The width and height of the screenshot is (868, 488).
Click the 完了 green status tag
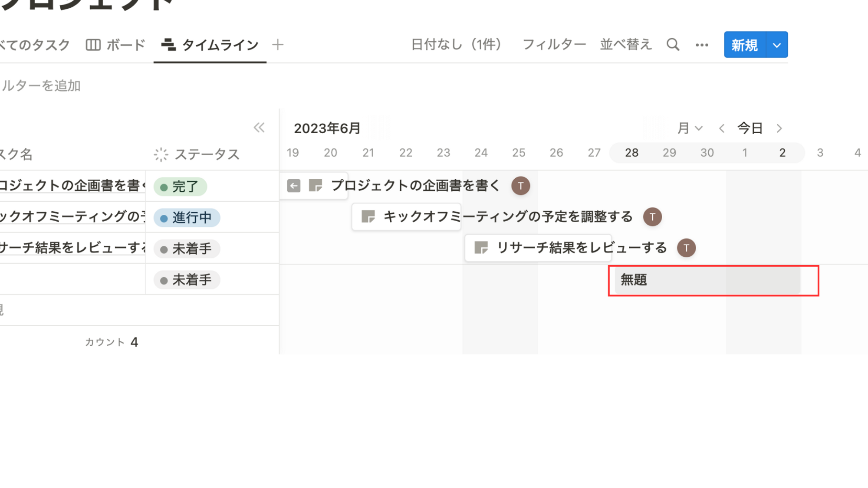click(180, 187)
